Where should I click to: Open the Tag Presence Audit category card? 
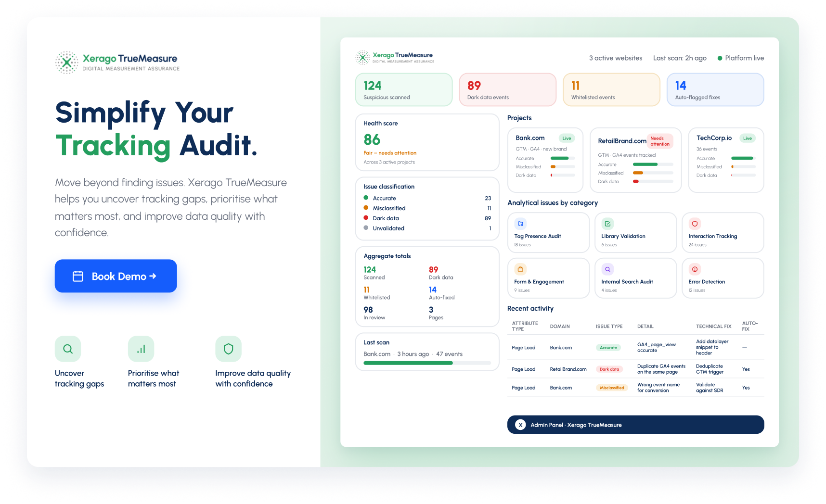[548, 232]
